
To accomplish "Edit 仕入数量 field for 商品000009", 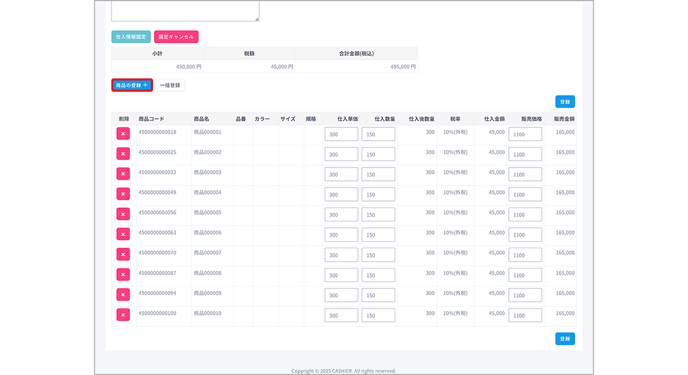I will tap(378, 296).
